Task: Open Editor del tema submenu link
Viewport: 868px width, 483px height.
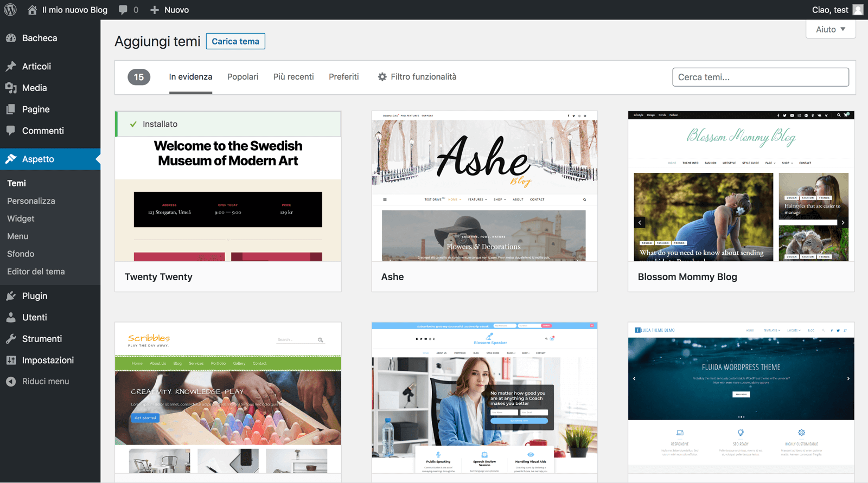Action: click(x=36, y=272)
